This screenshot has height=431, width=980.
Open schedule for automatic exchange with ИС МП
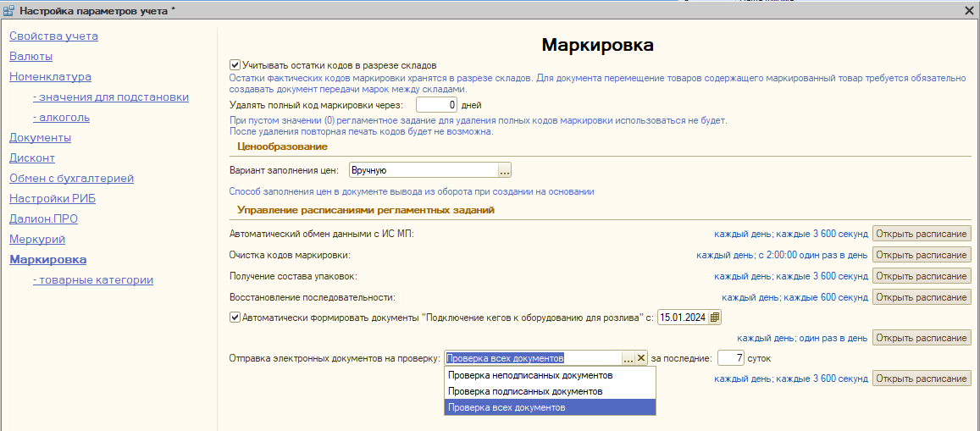tap(922, 234)
